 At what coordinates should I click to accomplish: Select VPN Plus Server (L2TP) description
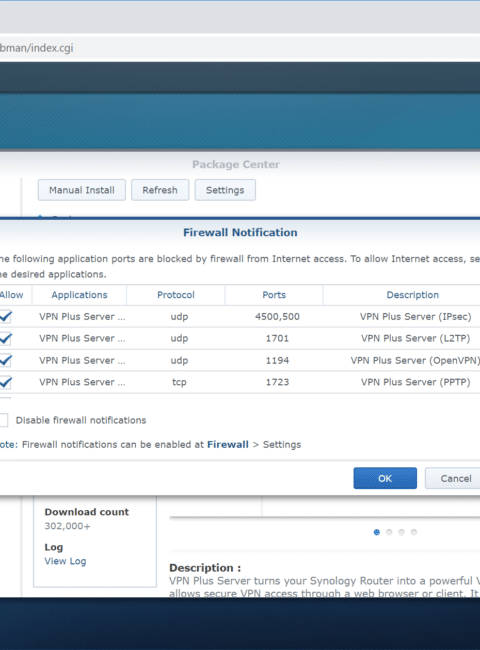tap(415, 338)
